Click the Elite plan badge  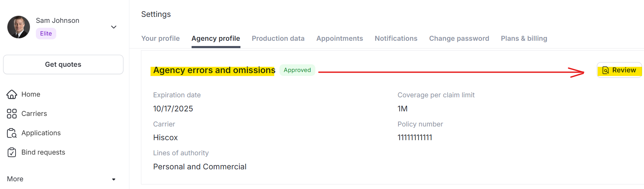pos(46,34)
